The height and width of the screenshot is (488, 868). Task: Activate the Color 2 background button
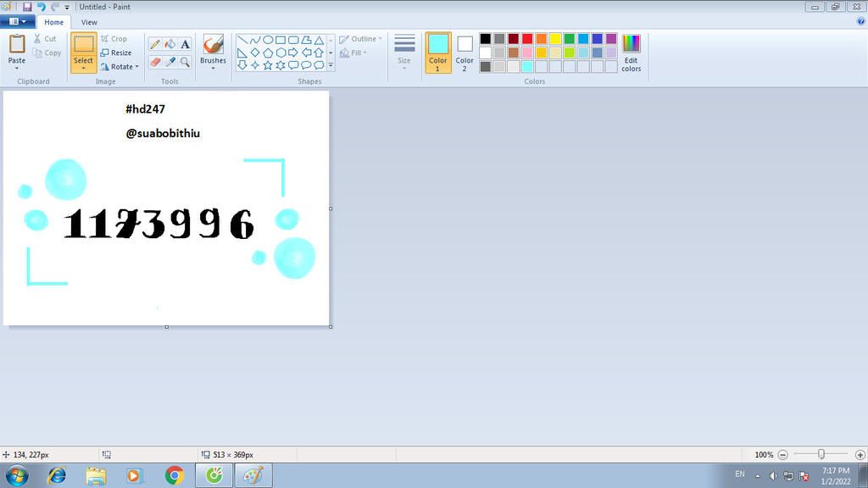(x=465, y=53)
